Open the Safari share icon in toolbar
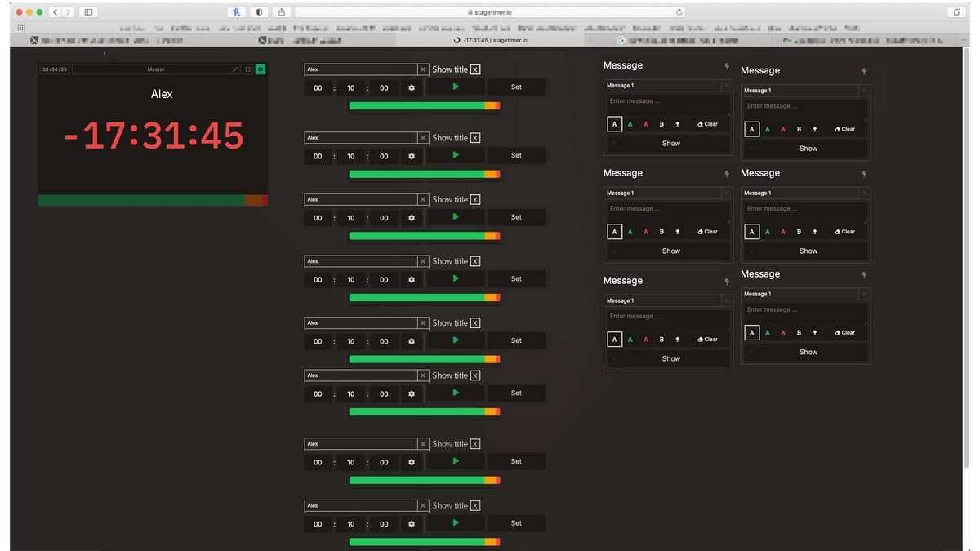The width and height of the screenshot is (980, 551). coord(282,12)
